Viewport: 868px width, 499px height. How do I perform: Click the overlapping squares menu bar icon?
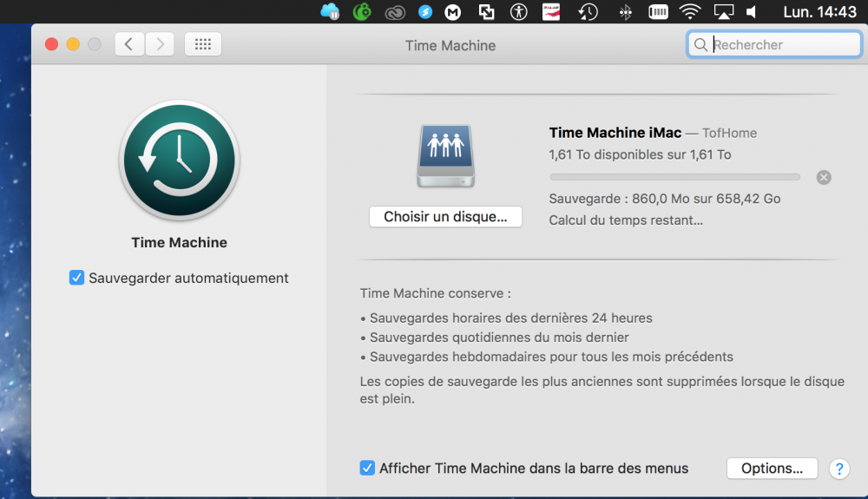(486, 12)
